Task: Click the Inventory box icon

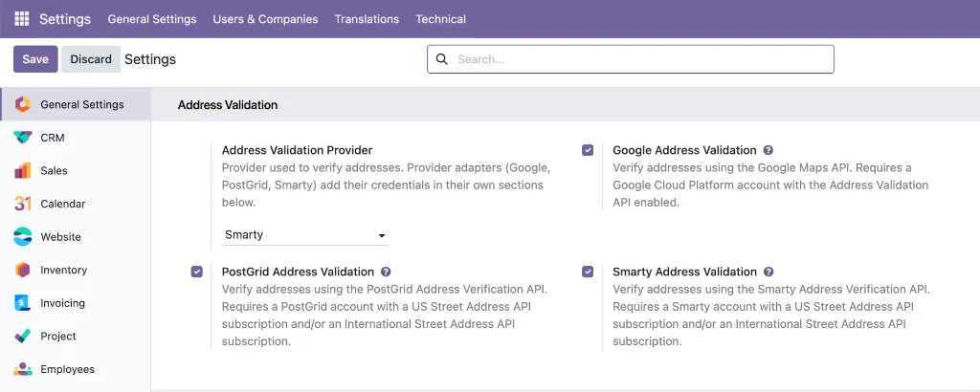Action: click(23, 270)
